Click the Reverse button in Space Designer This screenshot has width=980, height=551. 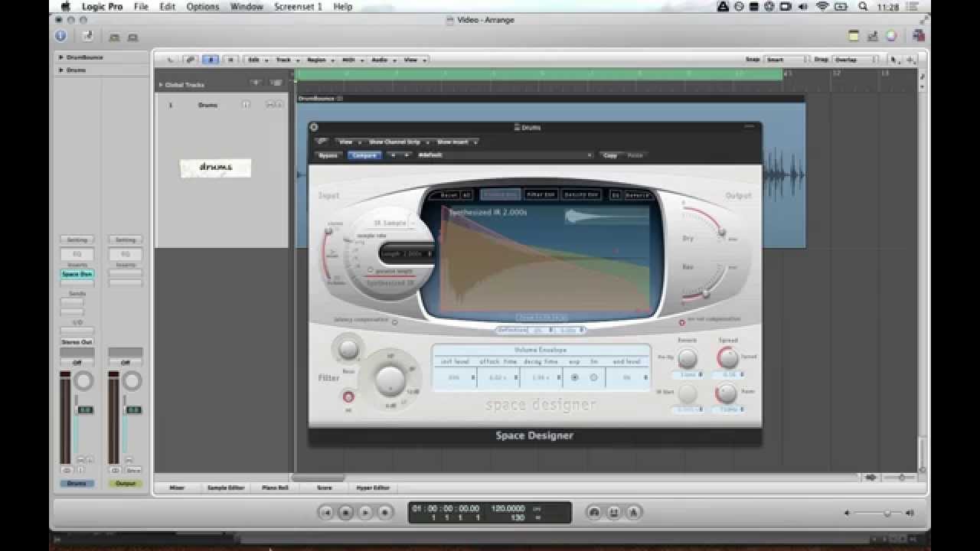pos(636,195)
